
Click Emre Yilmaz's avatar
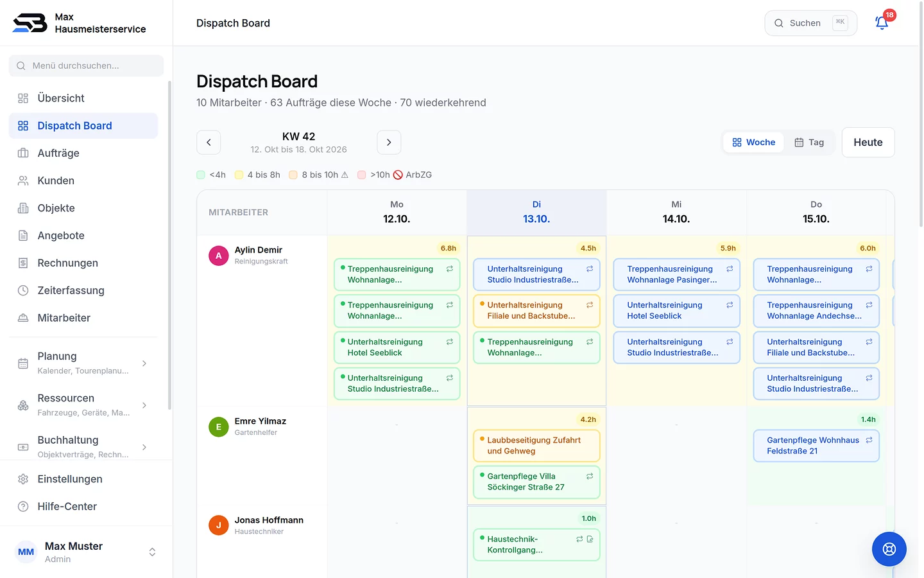tap(218, 427)
